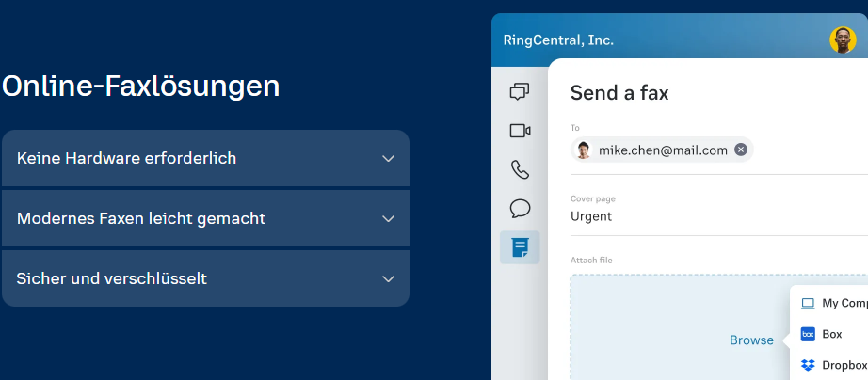This screenshot has height=380, width=868.
Task: Select the highlighted fax icon in the sidebar
Action: [x=520, y=247]
